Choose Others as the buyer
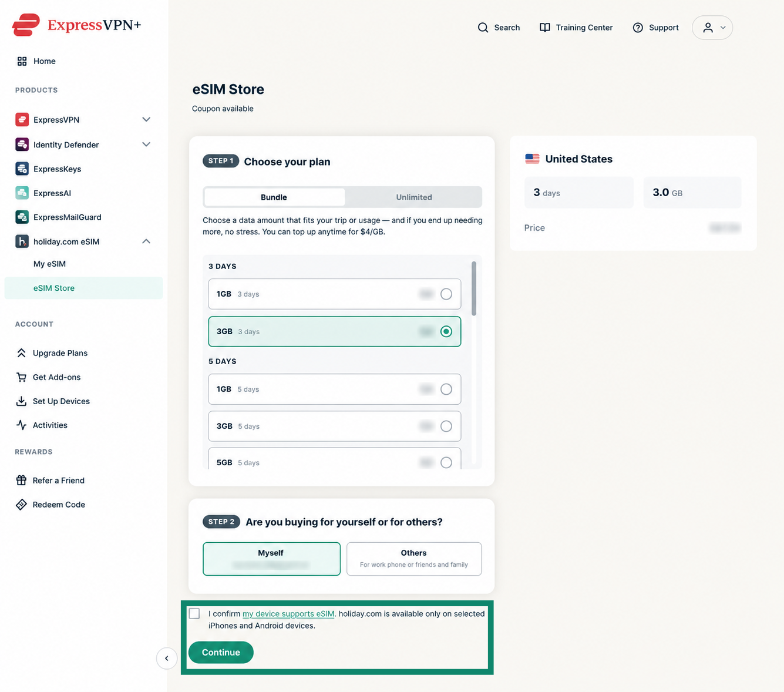Screen dimensions: 784x692 (414, 559)
